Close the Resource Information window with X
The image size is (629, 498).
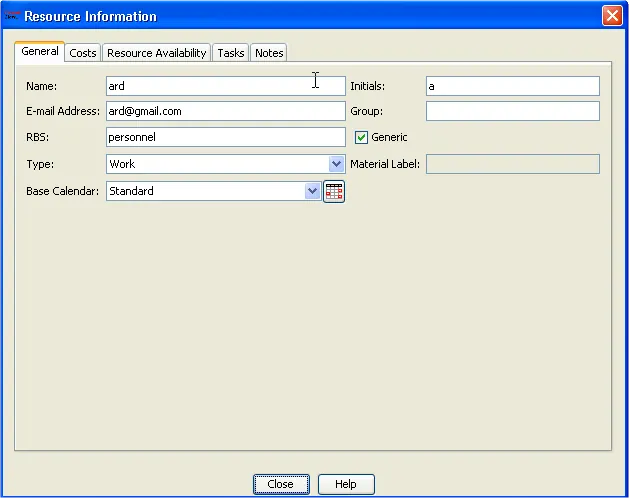click(x=612, y=16)
